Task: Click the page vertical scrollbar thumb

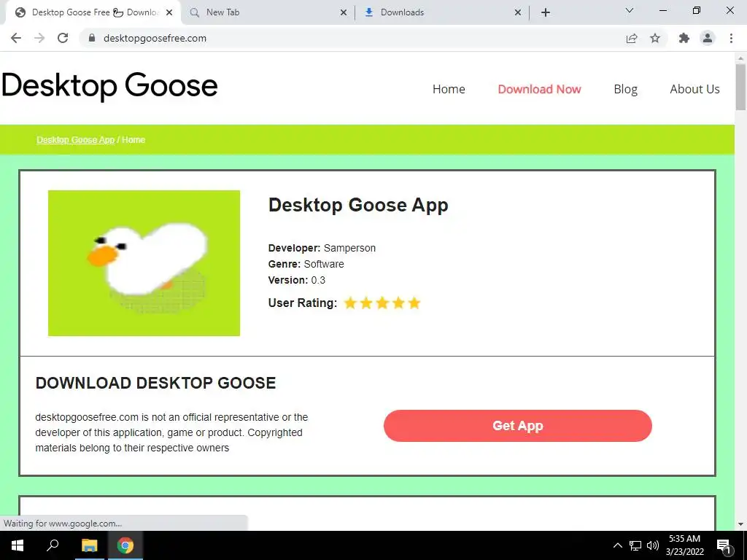Action: tap(740, 87)
